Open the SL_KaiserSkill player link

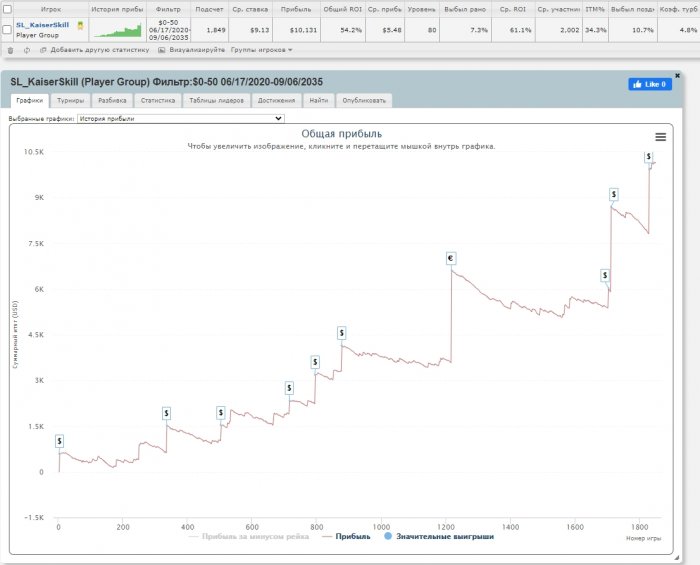pos(42,25)
